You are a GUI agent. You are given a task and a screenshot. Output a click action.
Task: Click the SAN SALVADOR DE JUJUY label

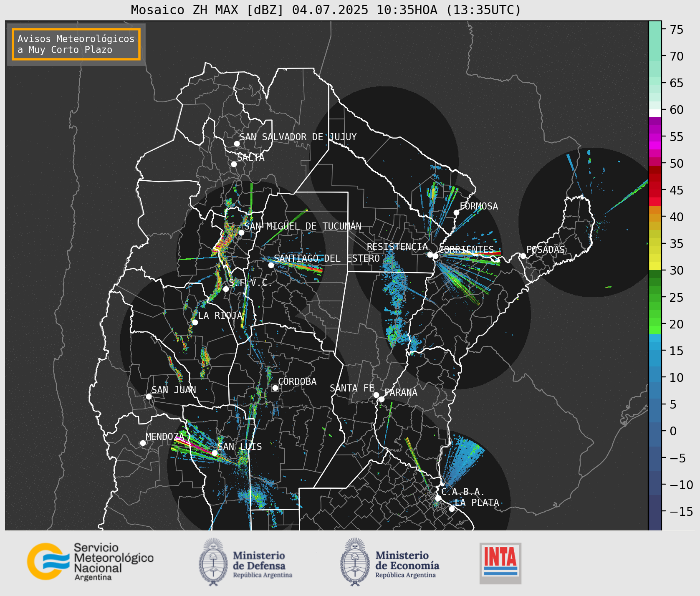298,137
